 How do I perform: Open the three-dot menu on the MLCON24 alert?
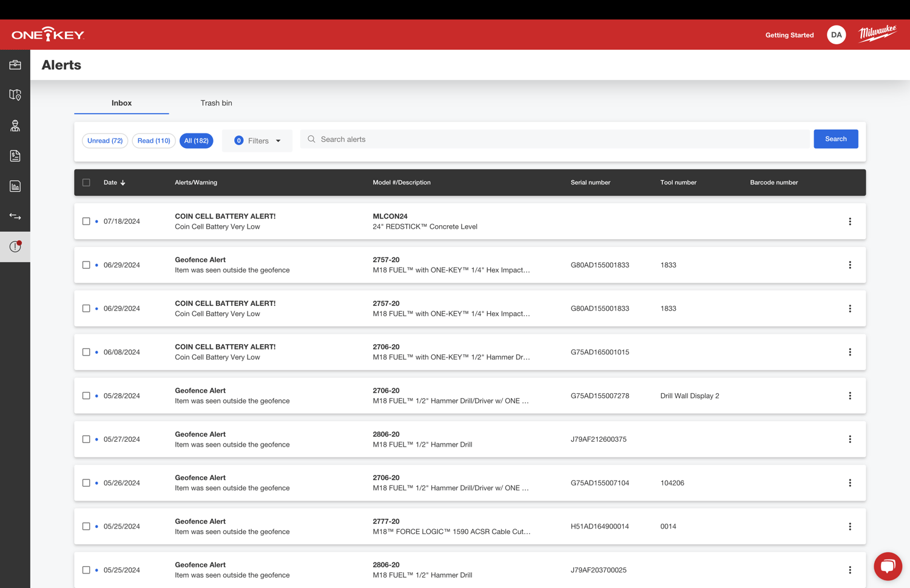[850, 221]
